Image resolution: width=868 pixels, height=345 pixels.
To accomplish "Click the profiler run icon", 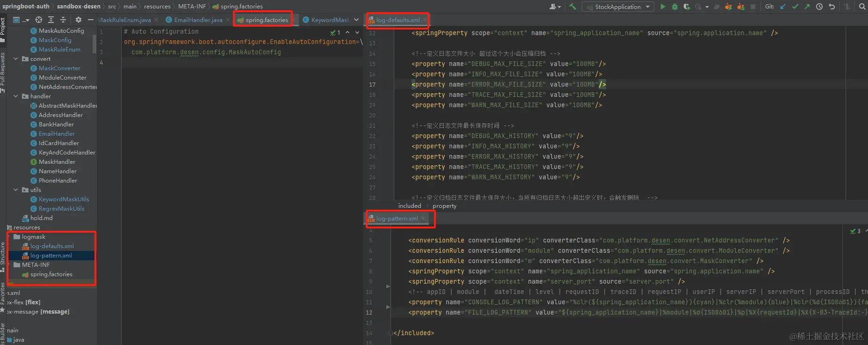I will [x=698, y=7].
